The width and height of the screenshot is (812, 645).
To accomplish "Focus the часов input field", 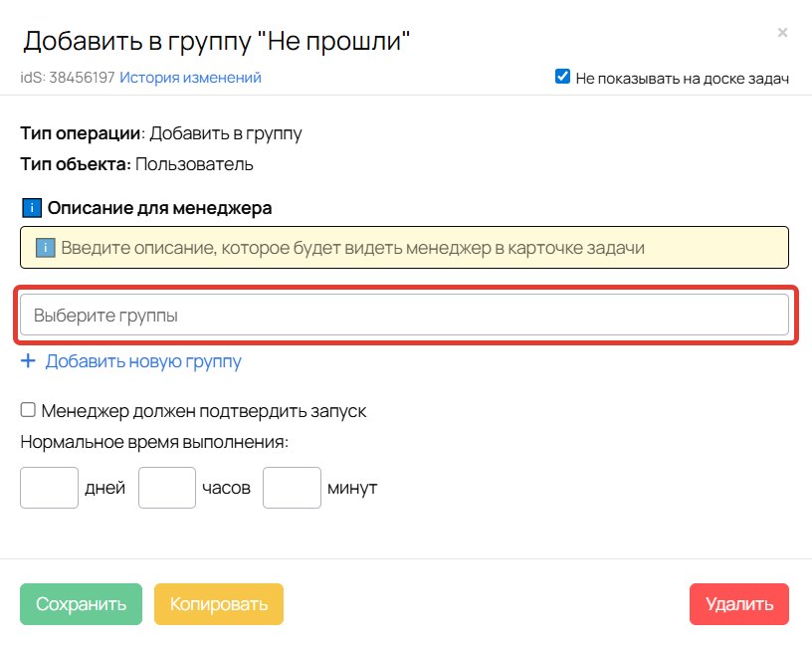I will pos(167,488).
